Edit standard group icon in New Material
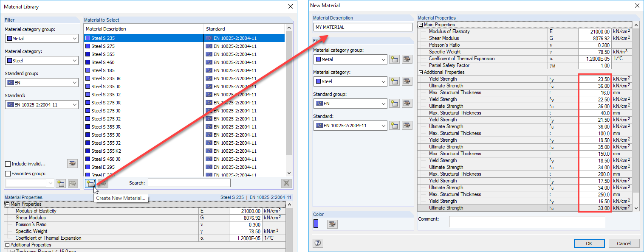 tap(407, 104)
